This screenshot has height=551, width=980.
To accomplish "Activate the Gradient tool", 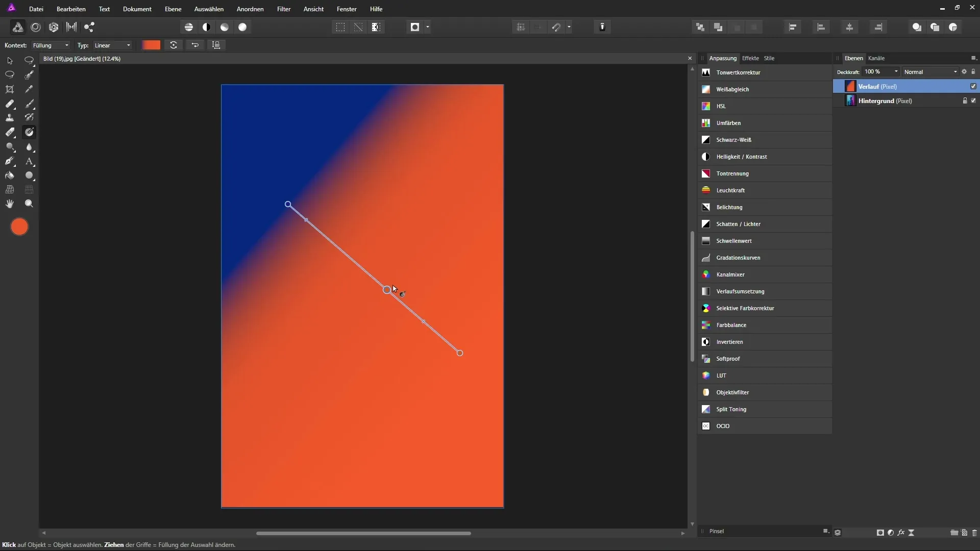I will pyautogui.click(x=29, y=132).
